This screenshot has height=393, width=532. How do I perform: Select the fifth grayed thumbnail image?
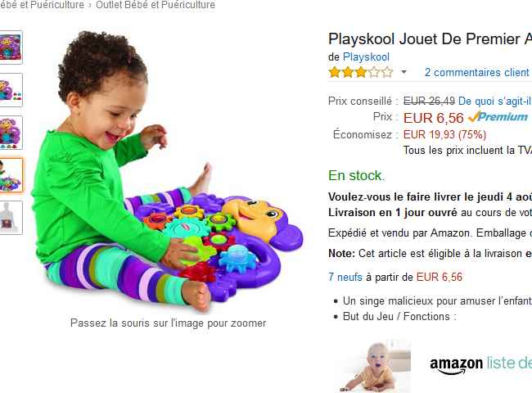[x=11, y=218]
